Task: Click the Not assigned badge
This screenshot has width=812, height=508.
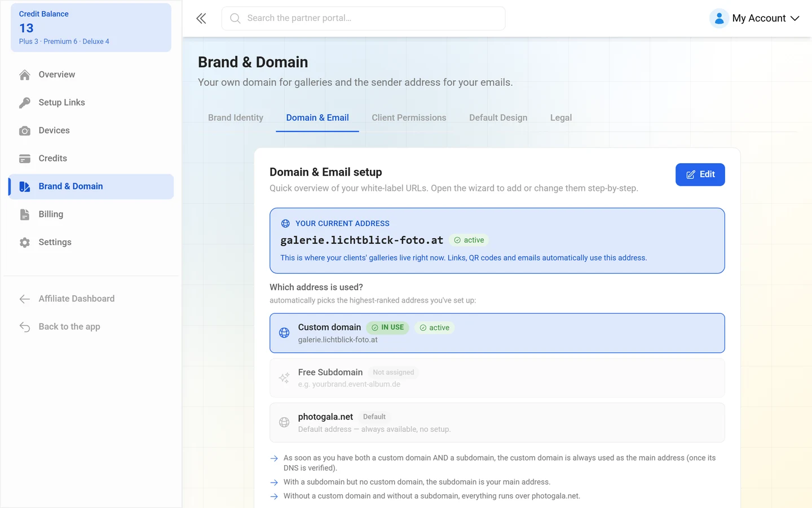Action: coord(393,373)
